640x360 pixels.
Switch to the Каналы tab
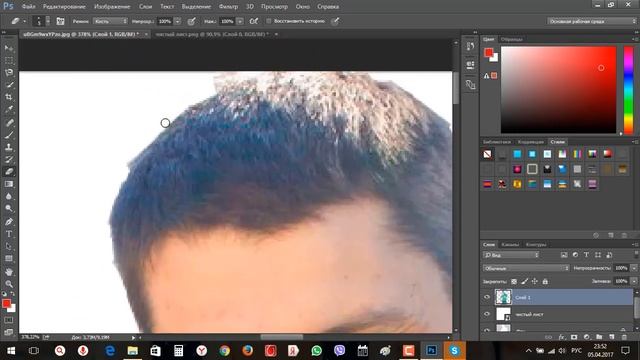(x=510, y=244)
